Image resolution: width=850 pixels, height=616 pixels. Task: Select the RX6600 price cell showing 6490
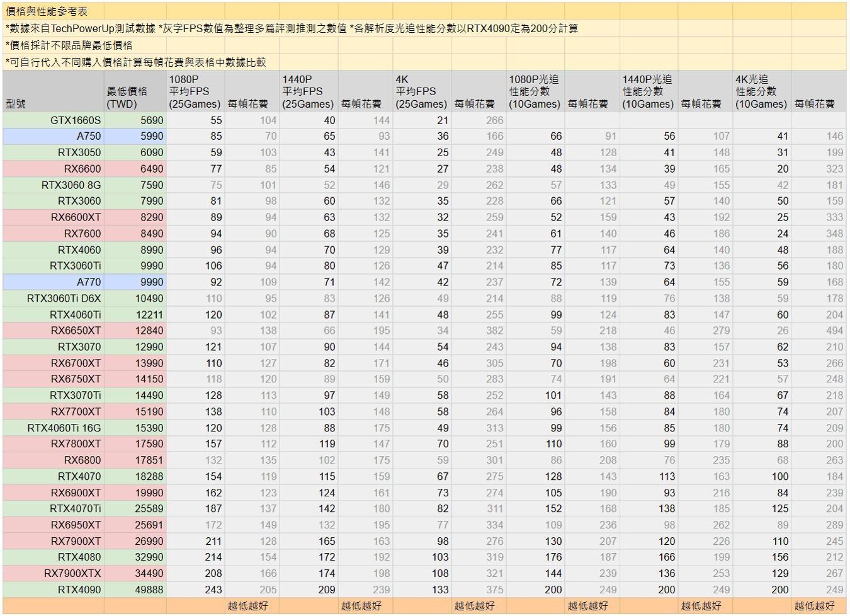point(151,168)
